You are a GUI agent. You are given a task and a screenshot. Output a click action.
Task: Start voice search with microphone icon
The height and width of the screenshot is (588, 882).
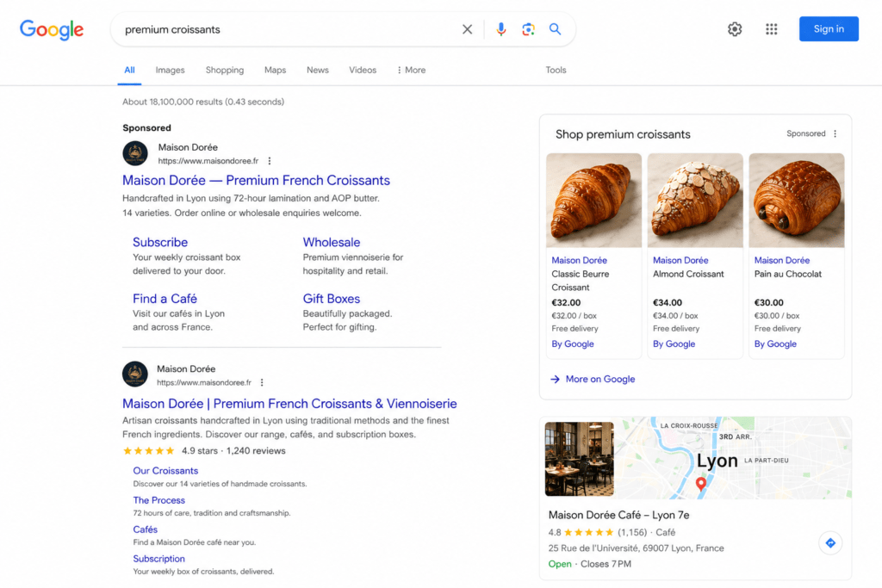click(x=500, y=29)
